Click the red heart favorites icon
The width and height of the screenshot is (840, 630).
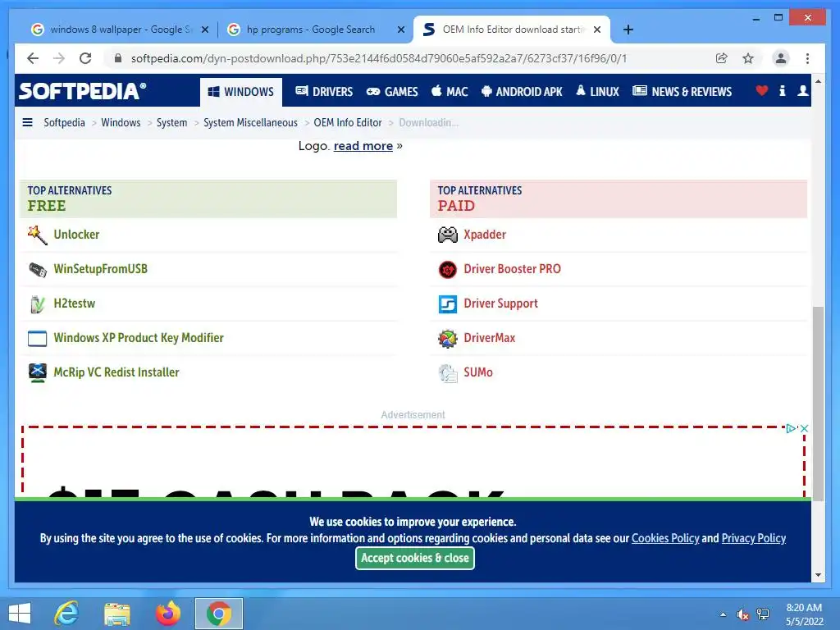[x=761, y=91]
